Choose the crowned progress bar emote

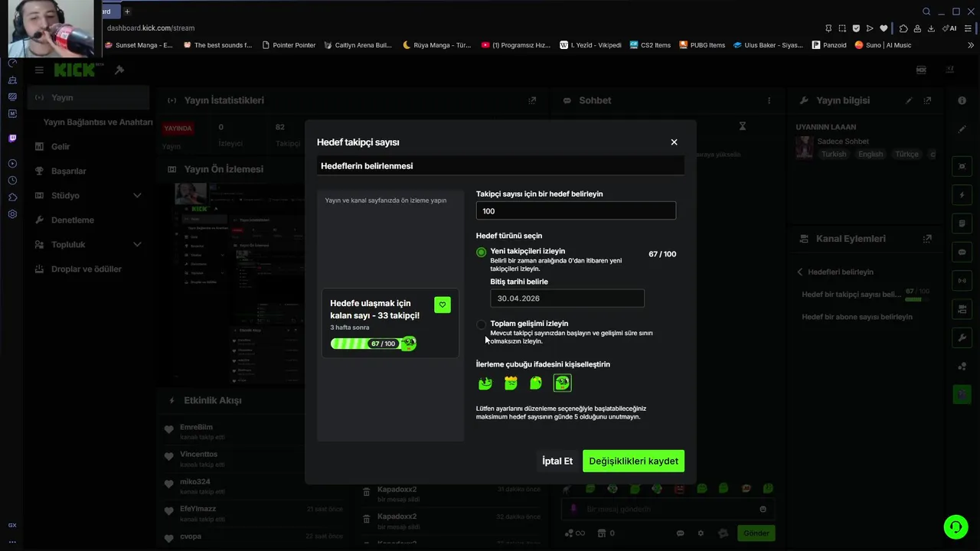click(x=511, y=383)
